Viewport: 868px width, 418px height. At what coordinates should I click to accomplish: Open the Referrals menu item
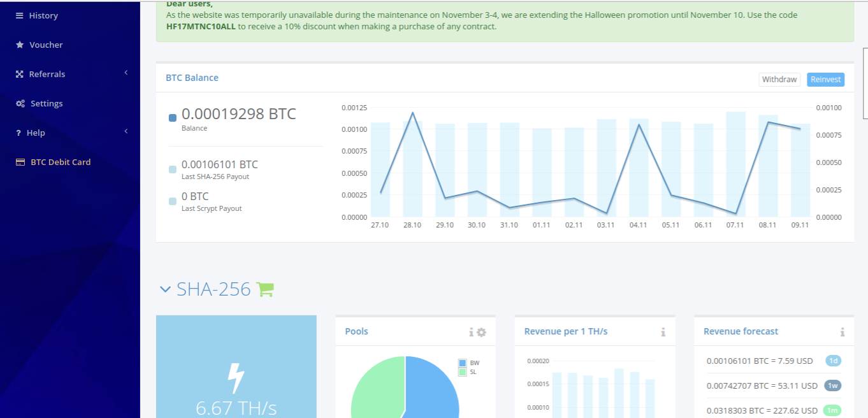[47, 74]
